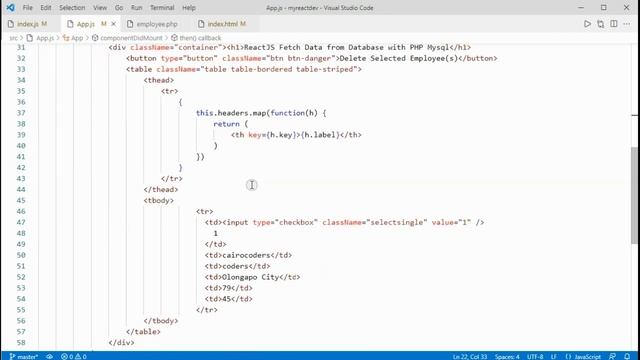Click the '<td>cairocoders</td>' line
This screenshot has width=640, height=360.
pyautogui.click(x=248, y=255)
